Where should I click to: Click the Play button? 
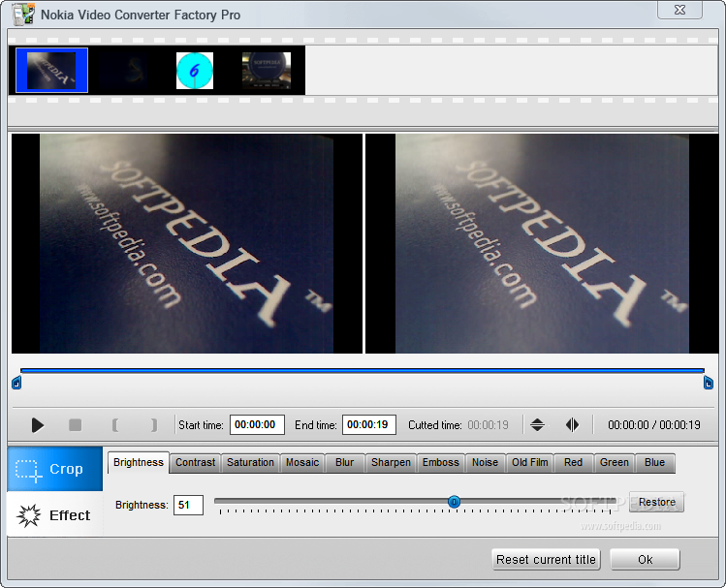[38, 424]
